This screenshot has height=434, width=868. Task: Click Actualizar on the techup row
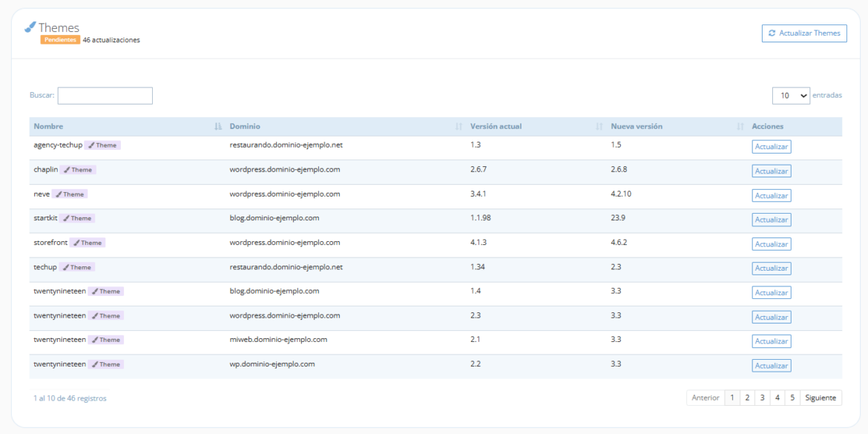coord(771,269)
